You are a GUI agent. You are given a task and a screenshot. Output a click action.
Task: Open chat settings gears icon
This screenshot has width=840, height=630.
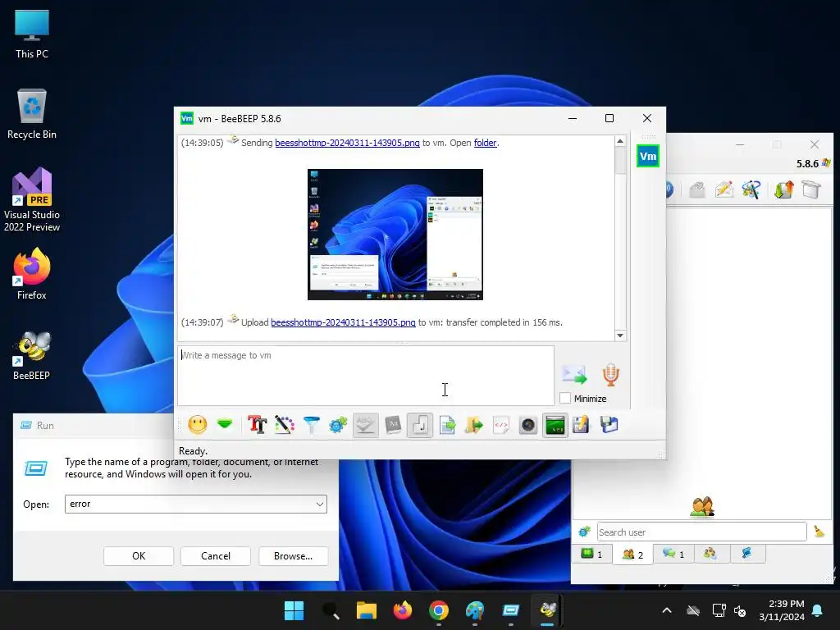pyautogui.click(x=338, y=425)
